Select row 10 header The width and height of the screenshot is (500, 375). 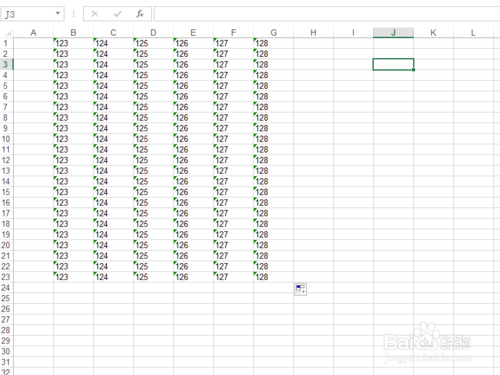[x=6, y=139]
